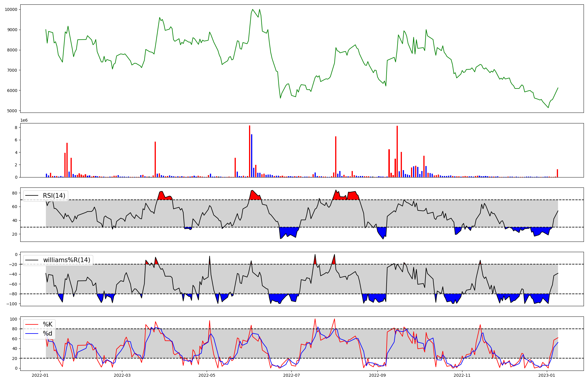Screen dimensions: 588x382
Task: Click the 2022-05 x-axis date label
Action: click(207, 375)
